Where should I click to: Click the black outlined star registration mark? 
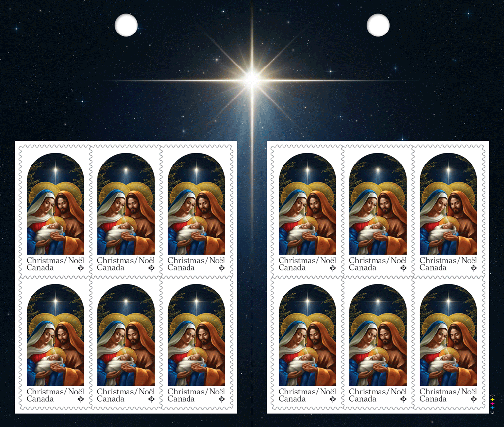[x=492, y=395]
